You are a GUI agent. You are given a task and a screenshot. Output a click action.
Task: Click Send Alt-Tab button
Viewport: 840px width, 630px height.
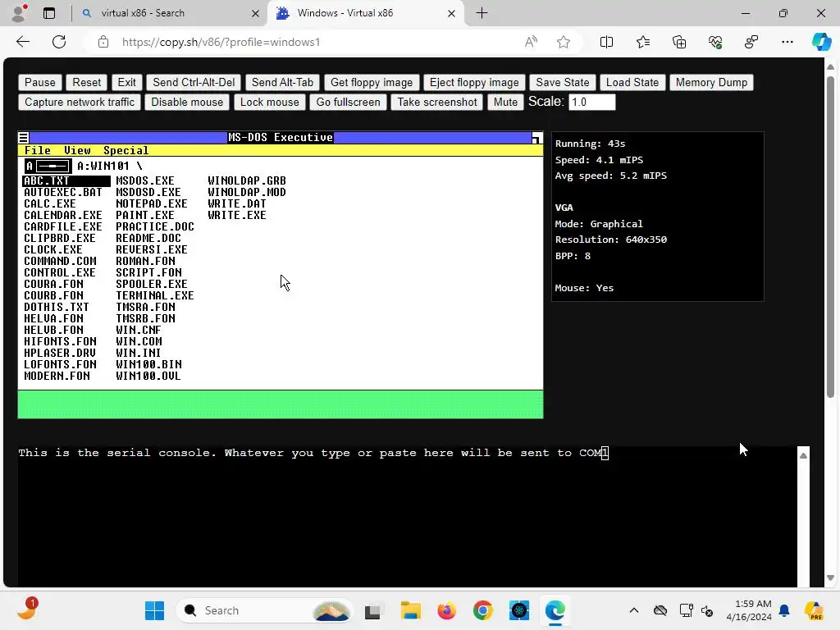[x=282, y=83]
